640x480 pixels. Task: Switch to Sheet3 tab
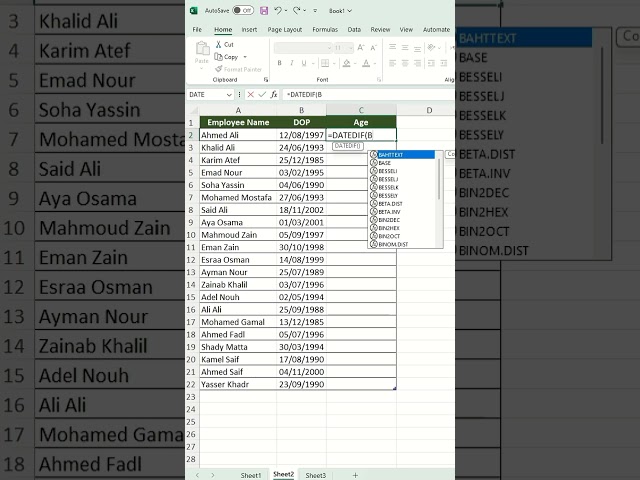click(x=316, y=476)
